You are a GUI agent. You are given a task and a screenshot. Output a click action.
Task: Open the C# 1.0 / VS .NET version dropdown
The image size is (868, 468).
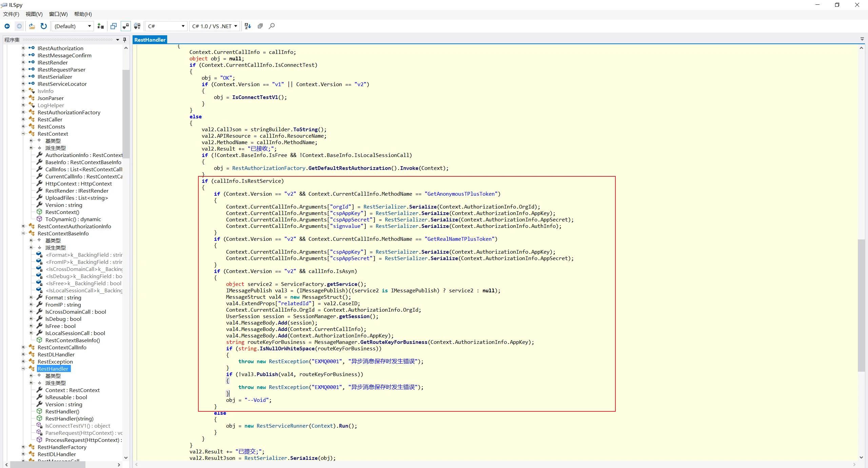[x=214, y=26]
